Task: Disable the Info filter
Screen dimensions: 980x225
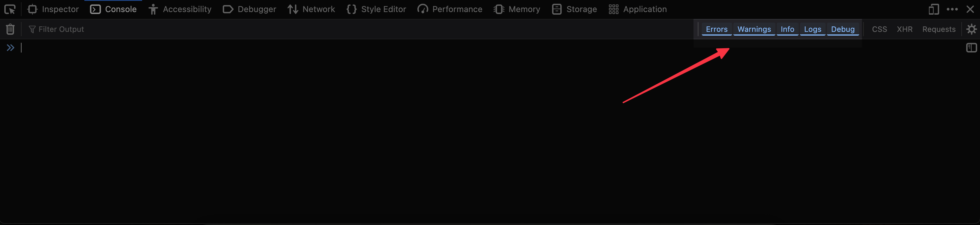Action: click(787, 29)
